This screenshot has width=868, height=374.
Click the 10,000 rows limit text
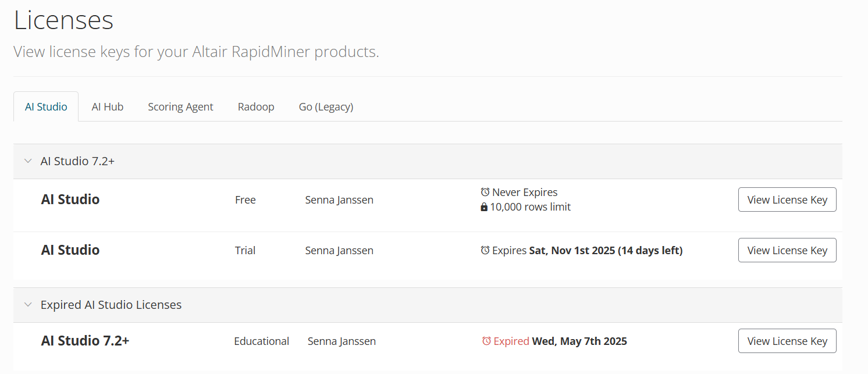click(x=530, y=207)
